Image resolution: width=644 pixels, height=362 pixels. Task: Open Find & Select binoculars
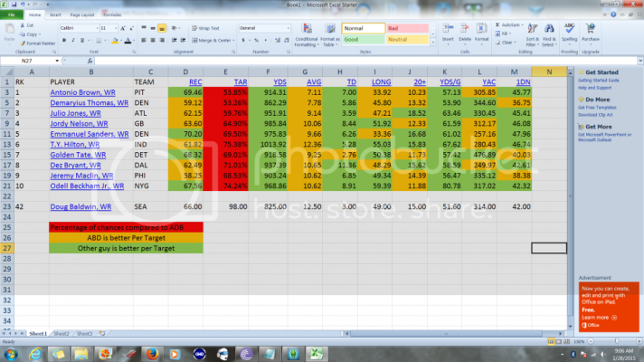[x=549, y=34]
